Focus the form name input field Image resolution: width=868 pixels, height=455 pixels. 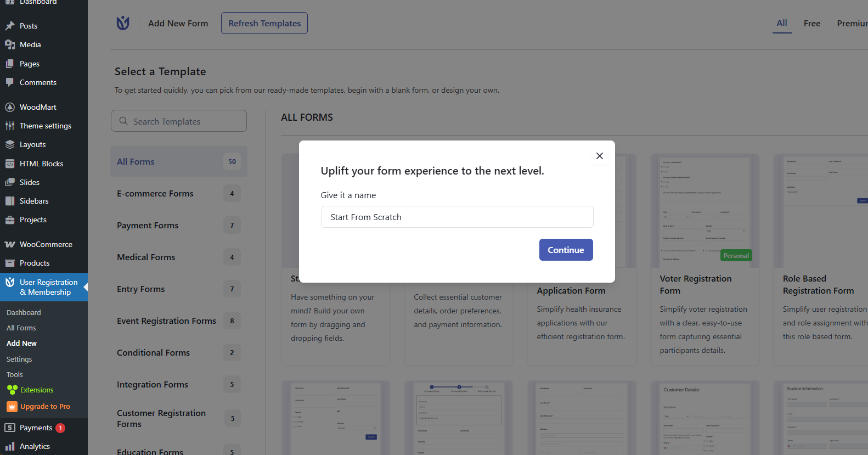(x=457, y=217)
